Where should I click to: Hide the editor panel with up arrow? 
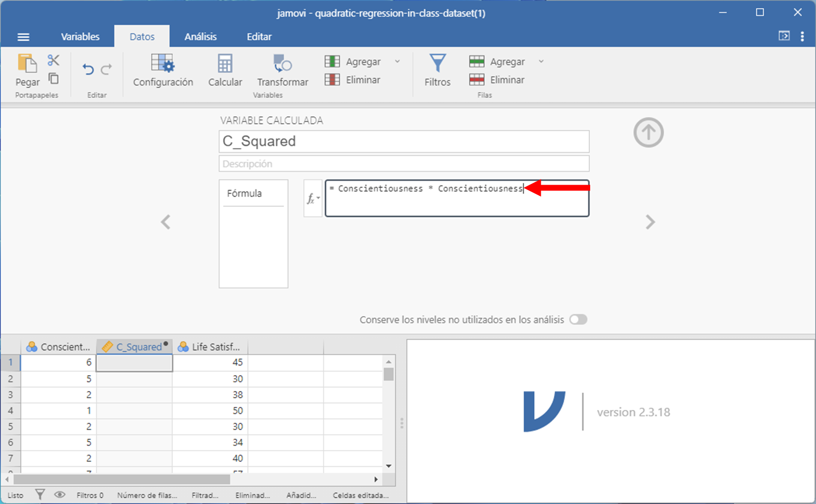click(x=648, y=132)
